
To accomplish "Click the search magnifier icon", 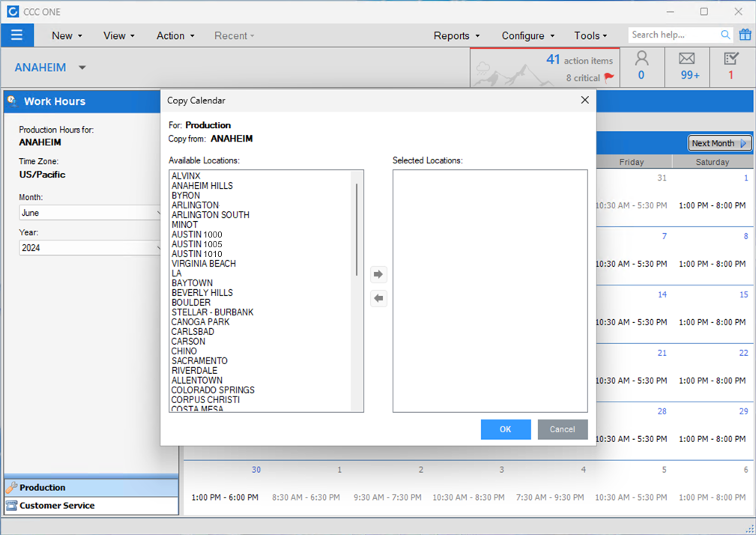I will click(725, 34).
